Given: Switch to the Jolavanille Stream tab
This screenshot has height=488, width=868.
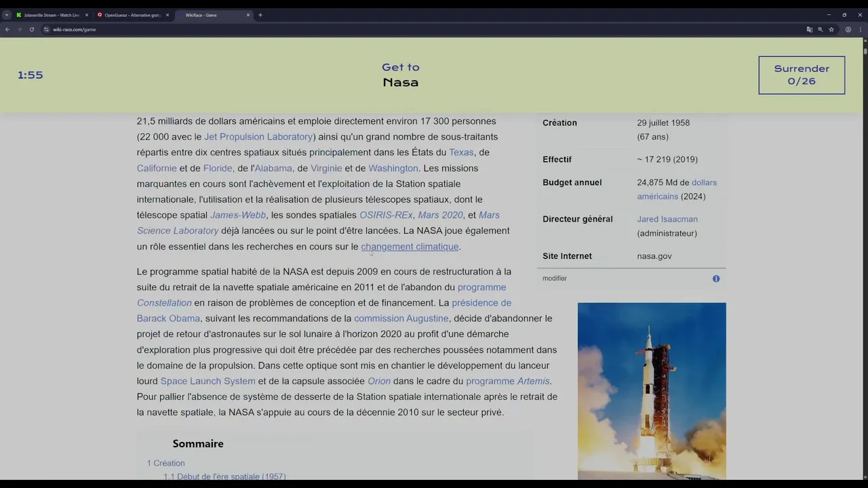Looking at the screenshot, I should tap(52, 15).
